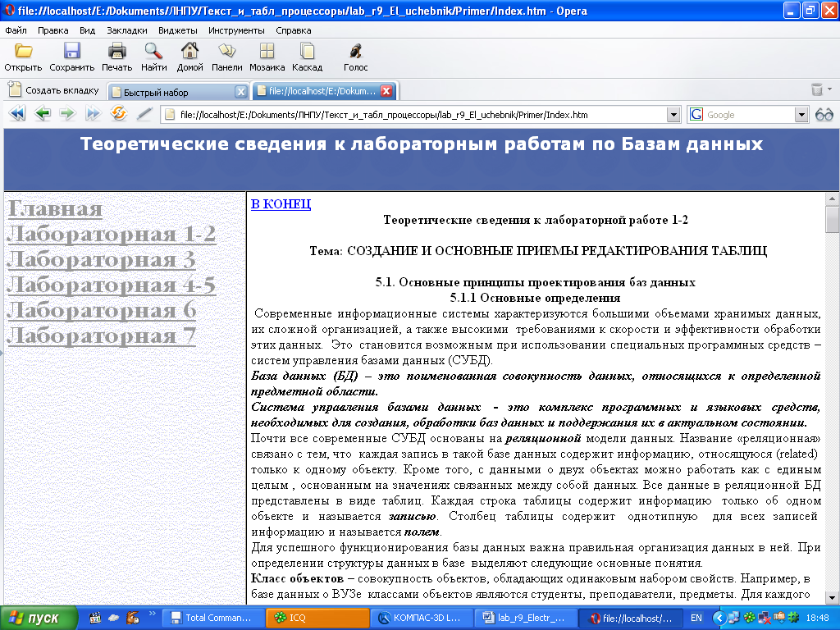Screen dimensions: 840x630
Task: Click the tray clock 18:48
Action: 817,618
